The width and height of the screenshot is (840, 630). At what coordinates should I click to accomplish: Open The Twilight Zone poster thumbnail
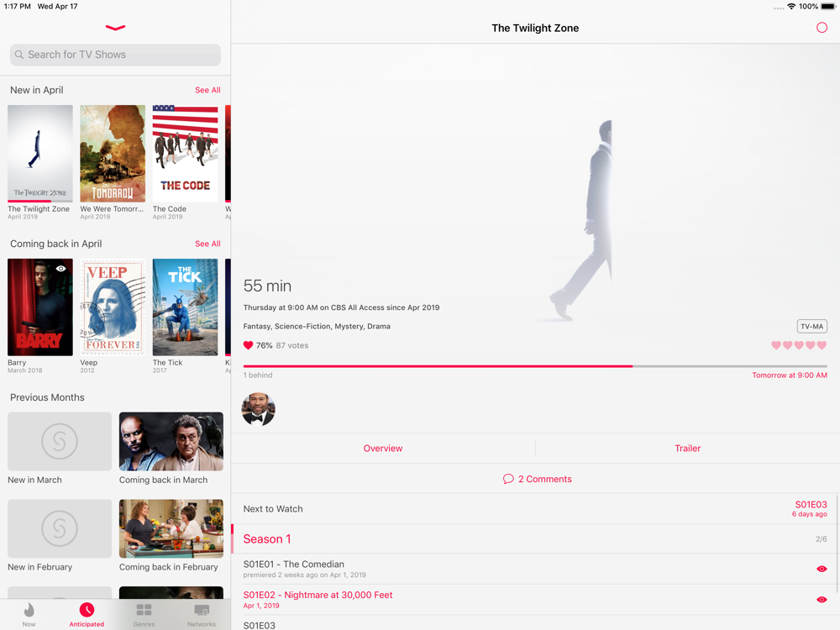pos(40,154)
